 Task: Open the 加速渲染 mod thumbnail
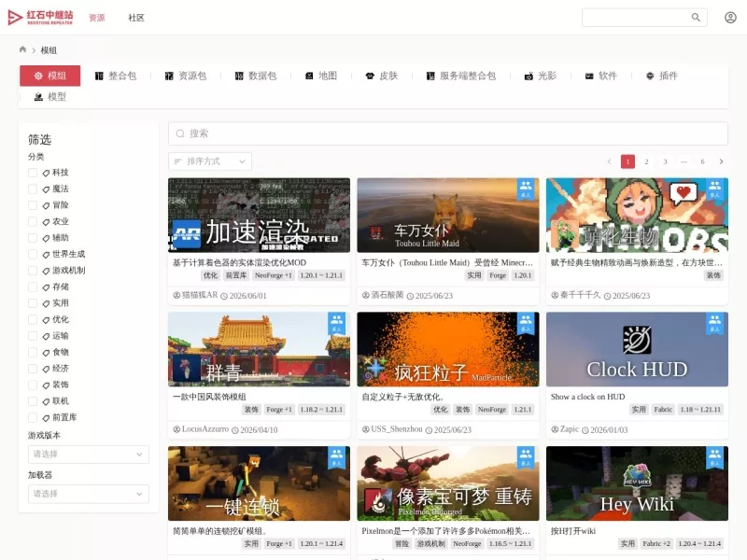pos(259,216)
